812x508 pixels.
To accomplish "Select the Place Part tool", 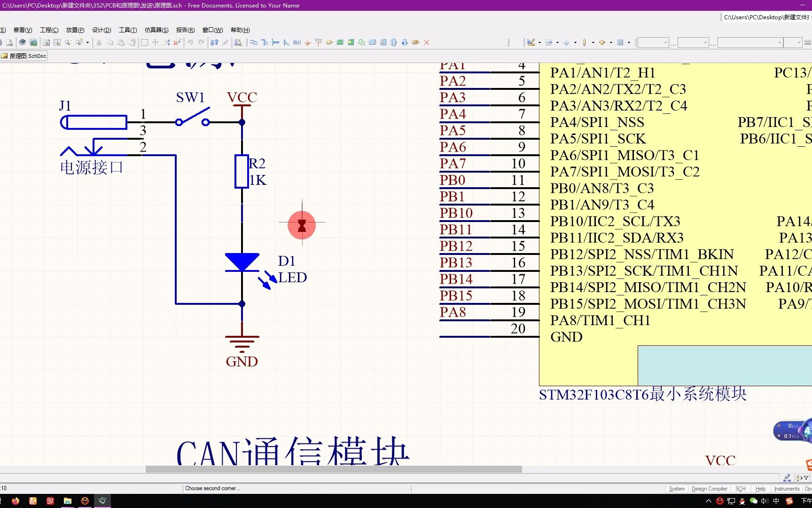I will [x=329, y=42].
